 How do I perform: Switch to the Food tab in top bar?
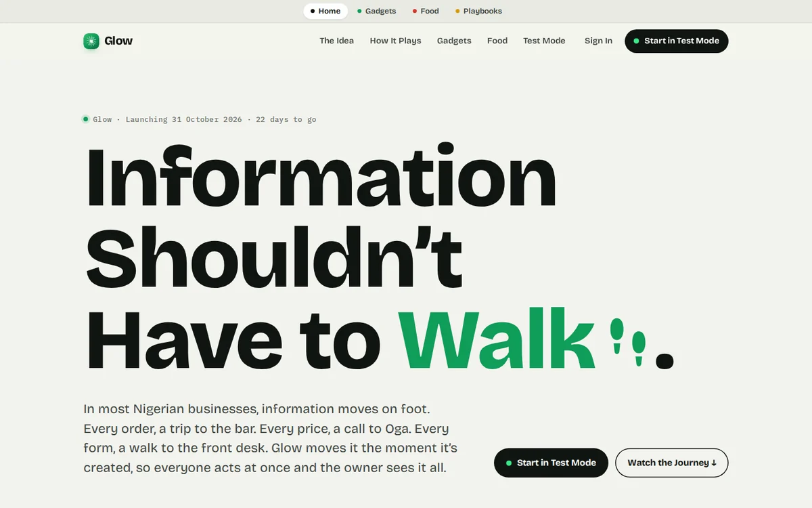click(x=426, y=11)
